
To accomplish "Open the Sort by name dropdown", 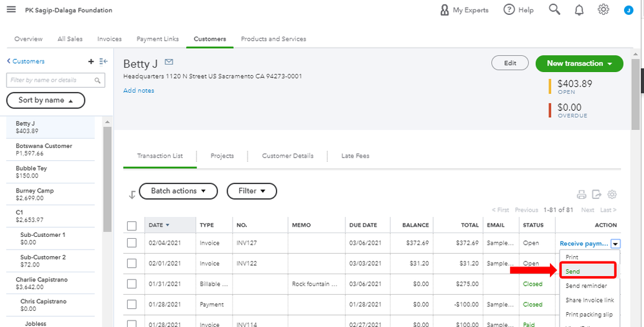I will pos(45,100).
